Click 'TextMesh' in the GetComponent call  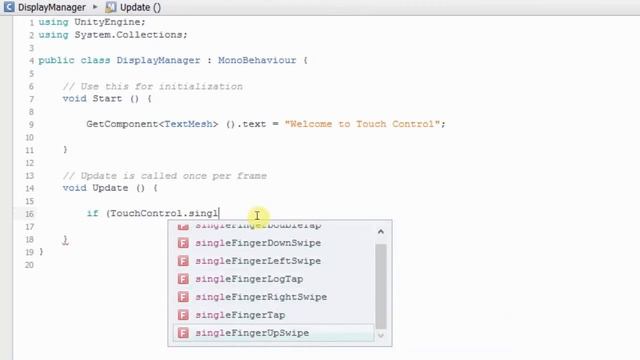188,124
